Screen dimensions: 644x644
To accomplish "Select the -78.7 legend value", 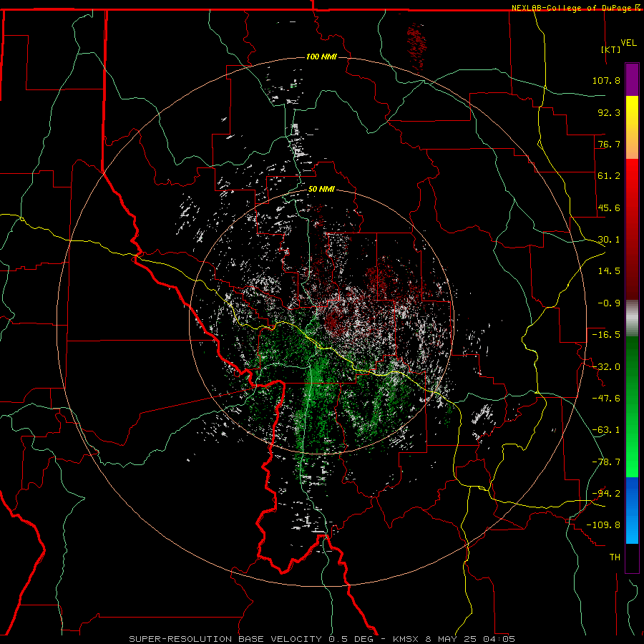I will [606, 462].
